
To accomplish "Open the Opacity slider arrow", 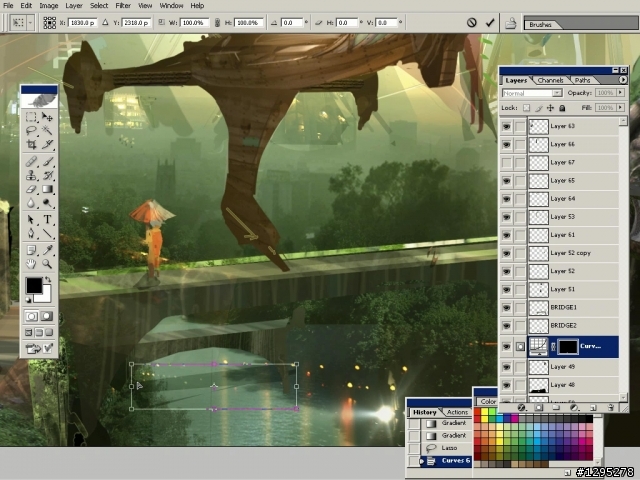I will tap(620, 93).
